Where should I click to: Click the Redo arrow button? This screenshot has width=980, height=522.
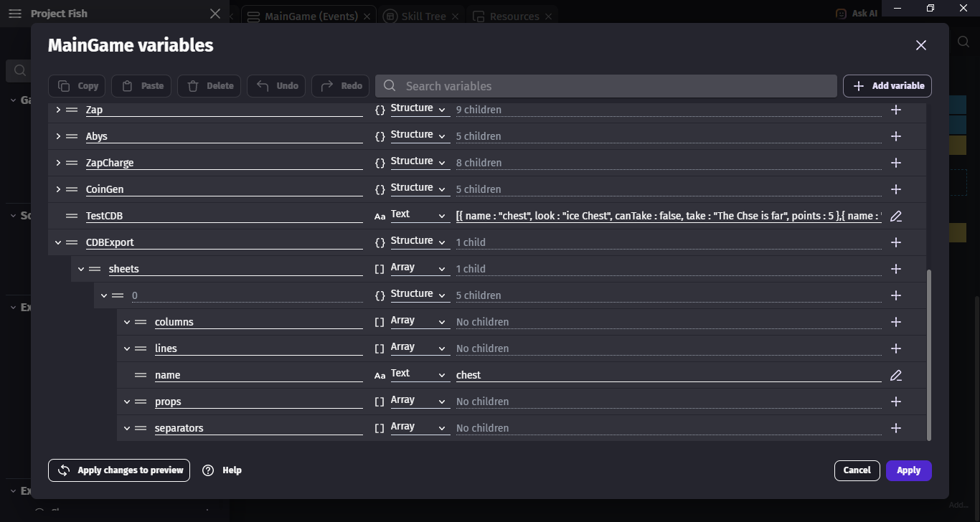click(341, 86)
